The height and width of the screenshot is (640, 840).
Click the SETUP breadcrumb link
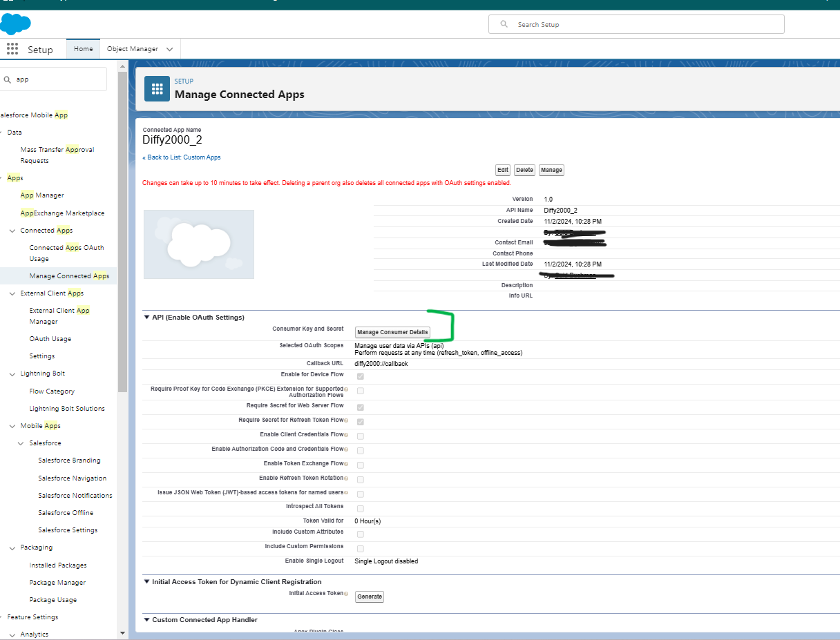coord(184,81)
